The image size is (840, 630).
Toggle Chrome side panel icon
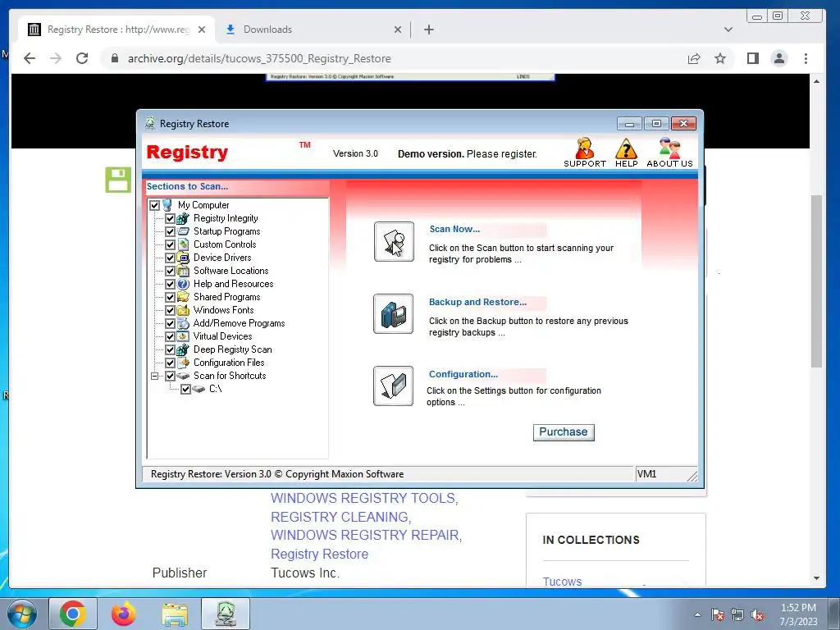753,58
